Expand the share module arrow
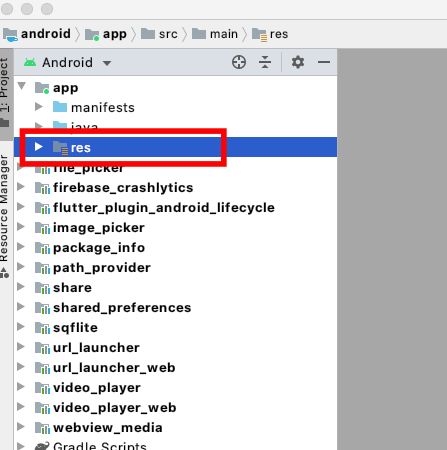The width and height of the screenshot is (447, 450). [x=21, y=287]
